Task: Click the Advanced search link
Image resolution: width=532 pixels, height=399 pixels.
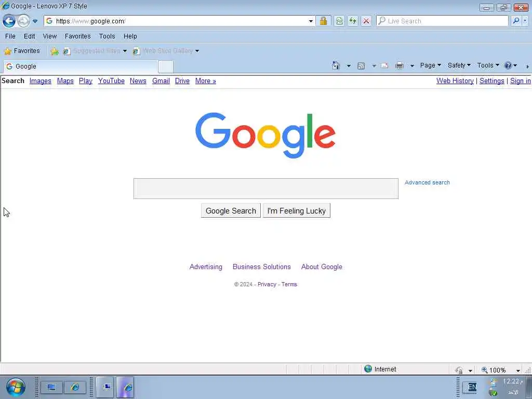Action: [427, 182]
